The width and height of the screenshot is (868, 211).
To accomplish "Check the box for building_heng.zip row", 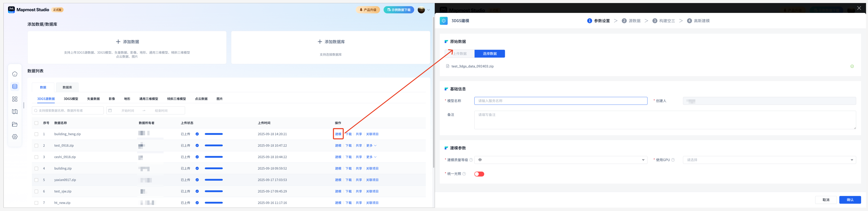I will (x=36, y=134).
